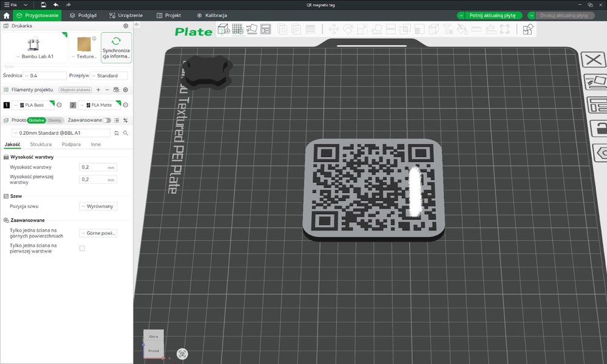Click Drukuj aktualną płytę button
Screen dimensions: 607x364
pyautogui.click(x=564, y=16)
